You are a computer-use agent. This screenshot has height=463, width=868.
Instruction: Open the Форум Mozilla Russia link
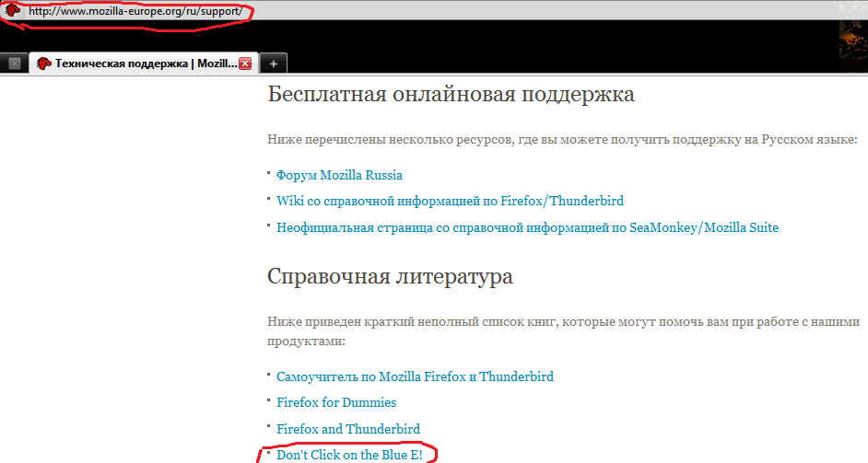click(x=339, y=175)
